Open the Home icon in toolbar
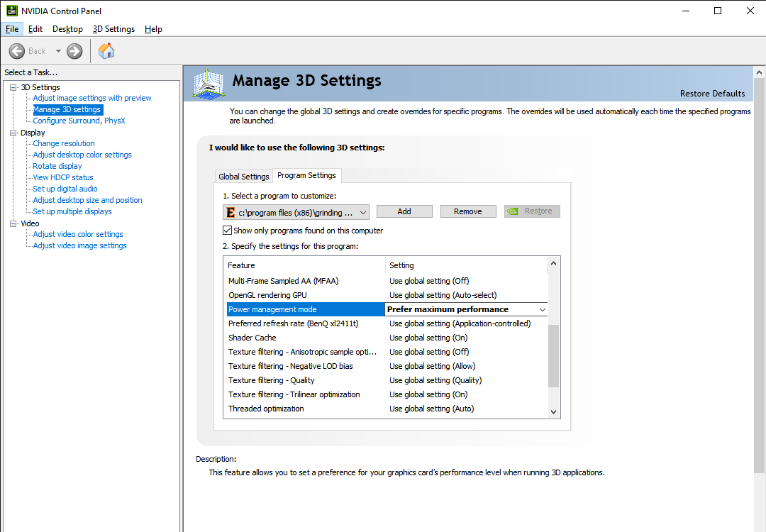 (x=106, y=51)
